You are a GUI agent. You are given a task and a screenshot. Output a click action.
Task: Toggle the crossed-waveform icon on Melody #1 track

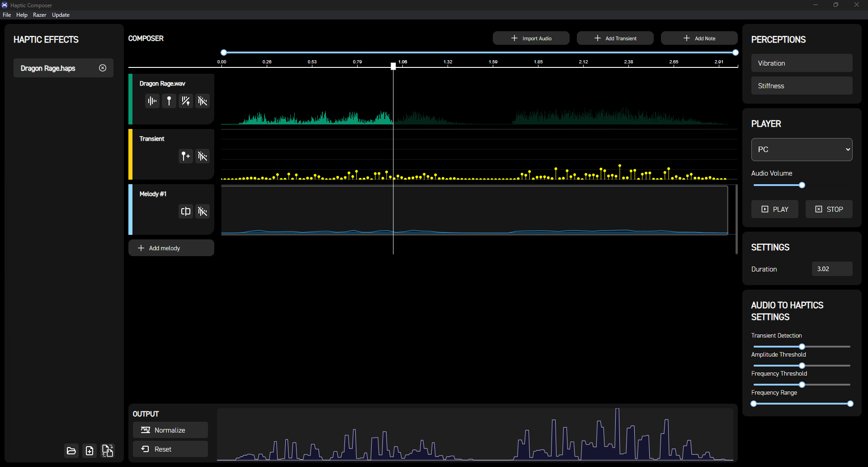203,211
